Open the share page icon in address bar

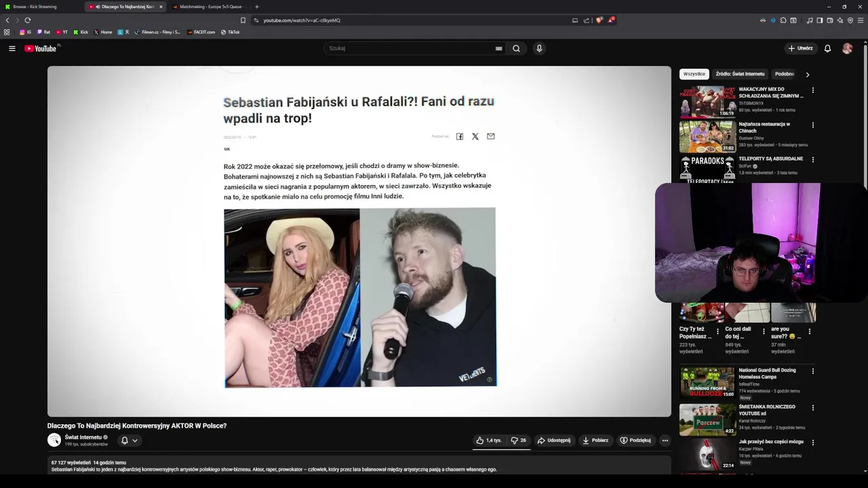pyautogui.click(x=587, y=20)
